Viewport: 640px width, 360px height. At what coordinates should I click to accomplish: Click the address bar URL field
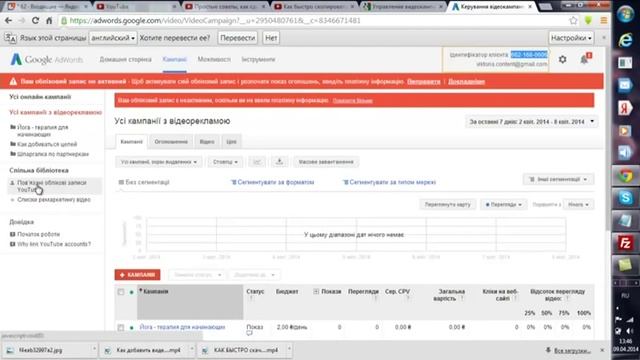tap(314, 20)
